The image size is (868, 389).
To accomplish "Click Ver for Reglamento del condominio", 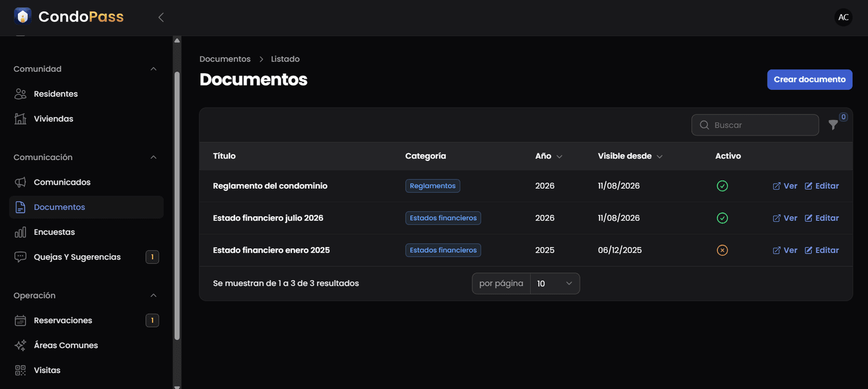I will (x=785, y=186).
